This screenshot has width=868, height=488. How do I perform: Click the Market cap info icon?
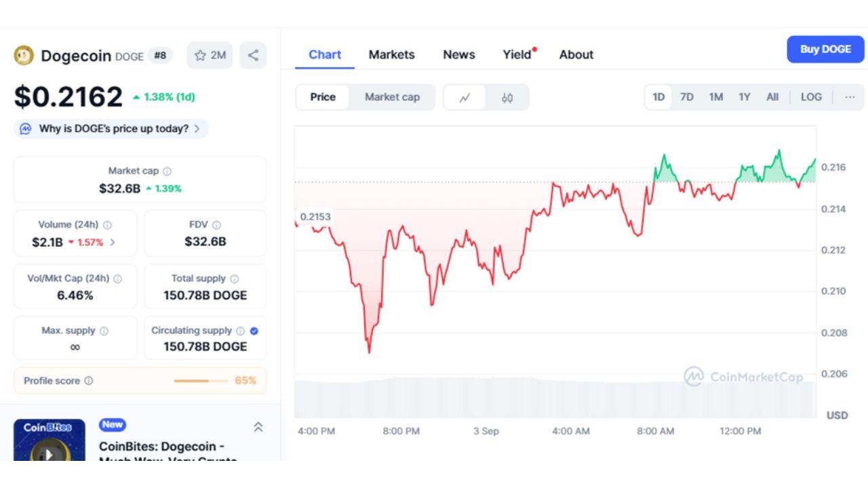pos(167,171)
